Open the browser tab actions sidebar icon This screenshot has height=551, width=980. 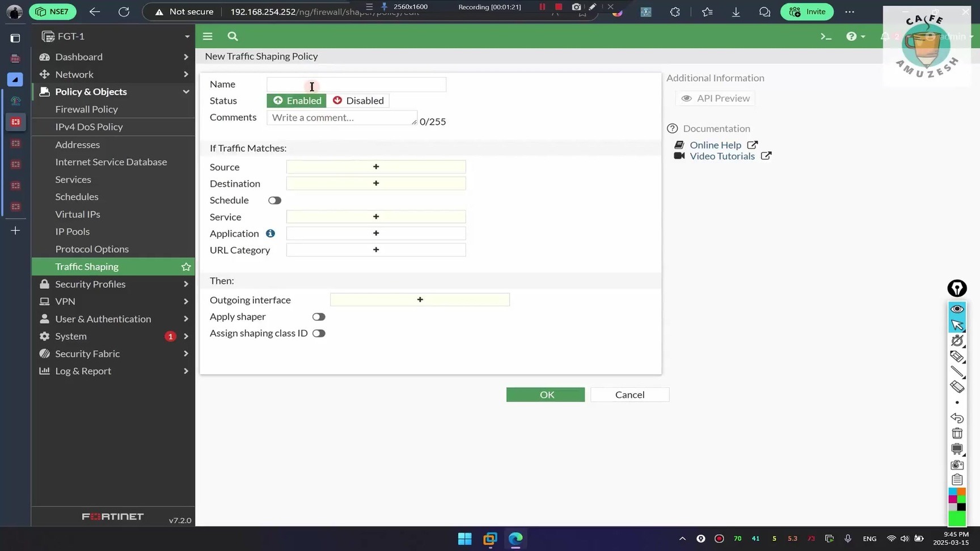15,38
